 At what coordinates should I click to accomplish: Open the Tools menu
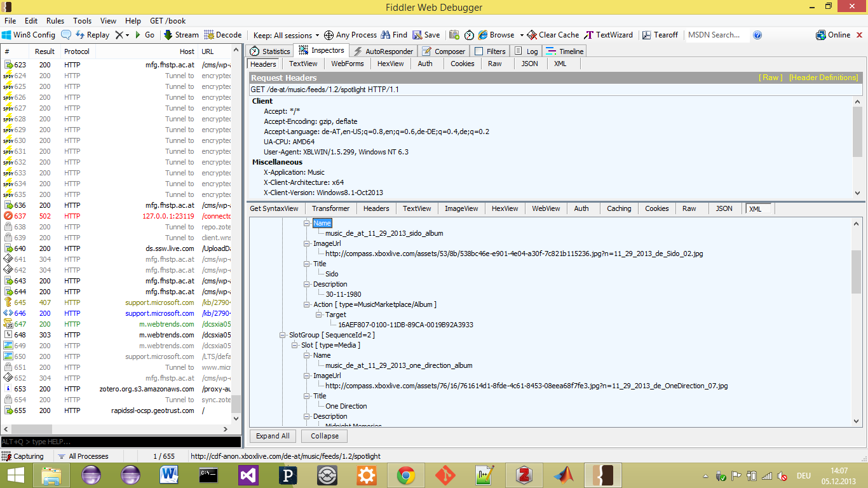point(82,21)
